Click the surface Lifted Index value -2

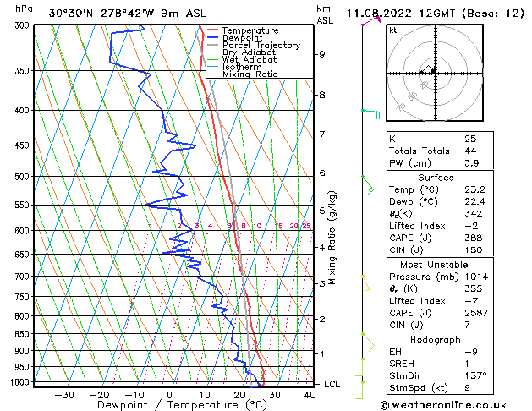tap(471, 226)
